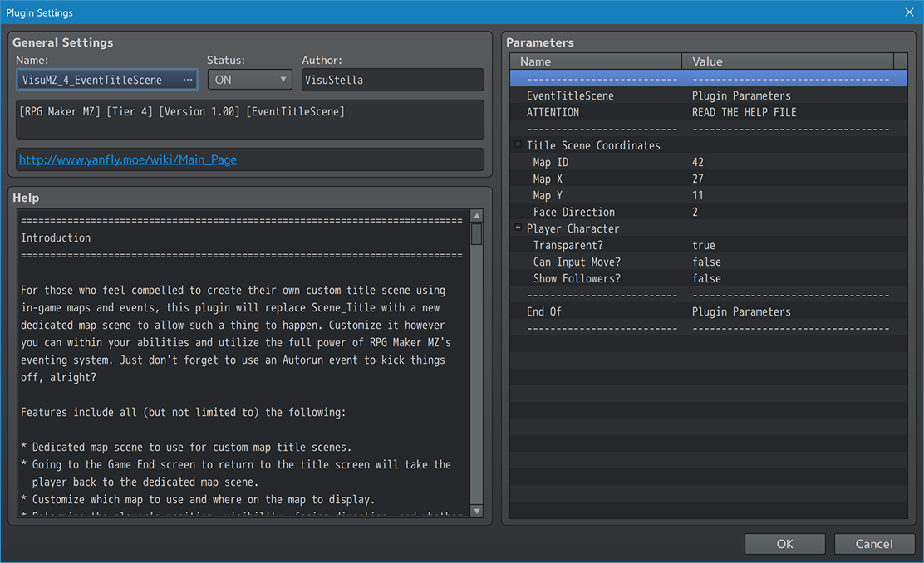Select the Map Y parameter row

coord(708,195)
